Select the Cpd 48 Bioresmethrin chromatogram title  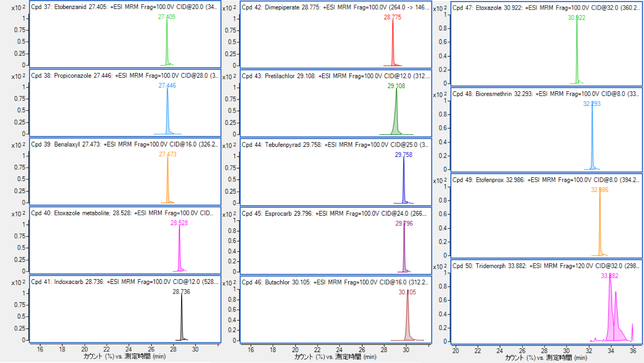[546, 94]
